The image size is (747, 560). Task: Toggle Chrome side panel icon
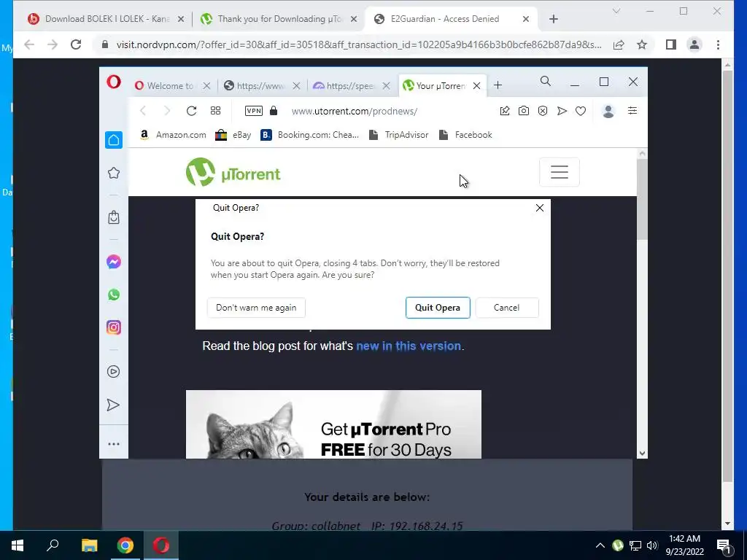point(671,44)
